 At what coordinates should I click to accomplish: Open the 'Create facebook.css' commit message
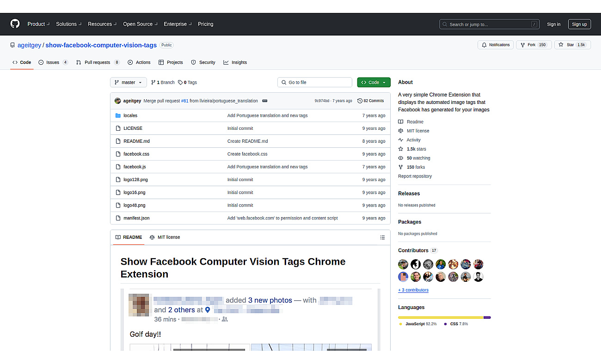[x=247, y=154]
